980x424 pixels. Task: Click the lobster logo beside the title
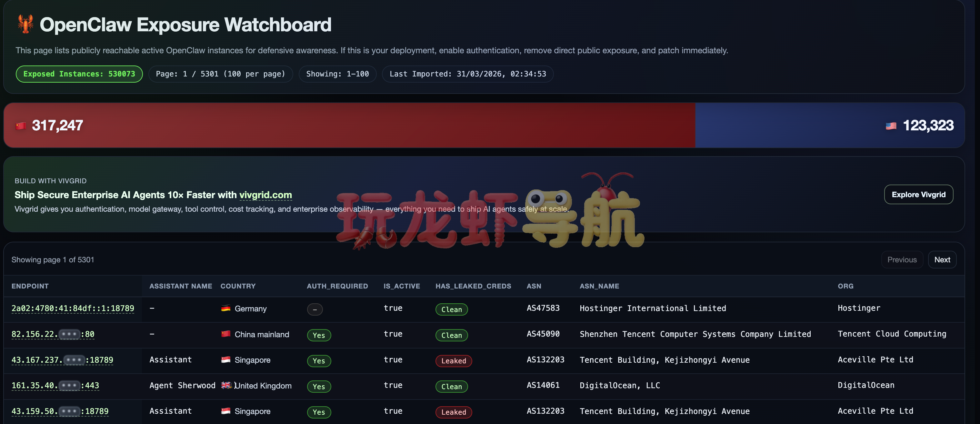point(25,24)
